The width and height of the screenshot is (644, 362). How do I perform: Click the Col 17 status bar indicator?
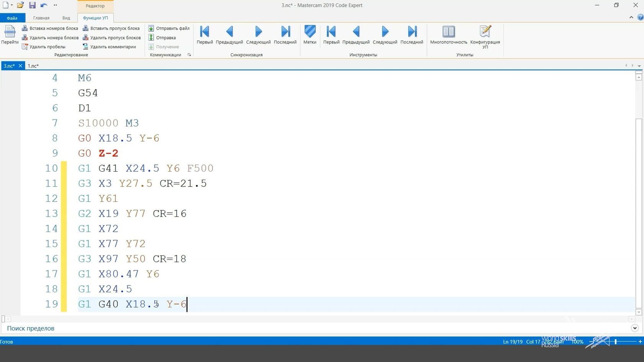533,342
